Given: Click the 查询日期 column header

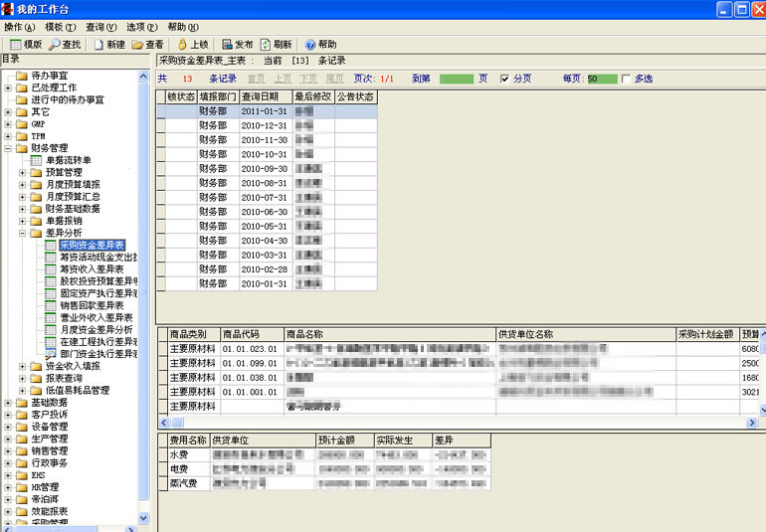Looking at the screenshot, I should point(265,96).
